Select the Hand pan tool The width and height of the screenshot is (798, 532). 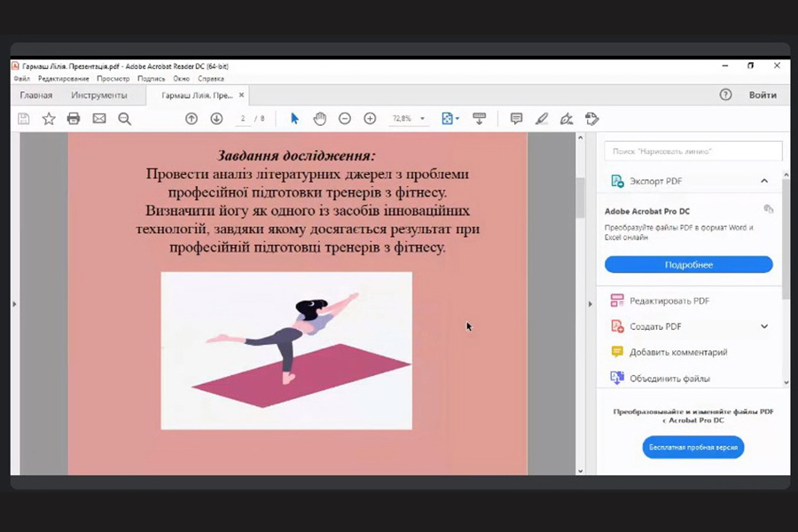(x=320, y=119)
